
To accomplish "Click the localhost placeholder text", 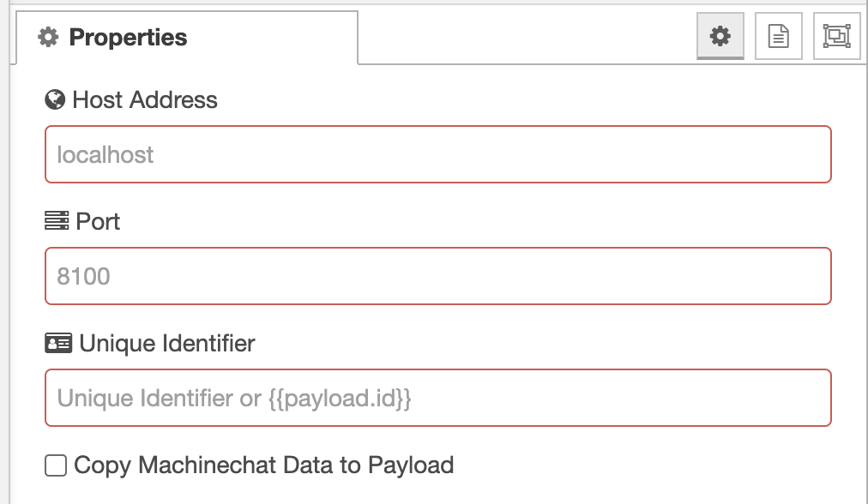I will [x=105, y=155].
